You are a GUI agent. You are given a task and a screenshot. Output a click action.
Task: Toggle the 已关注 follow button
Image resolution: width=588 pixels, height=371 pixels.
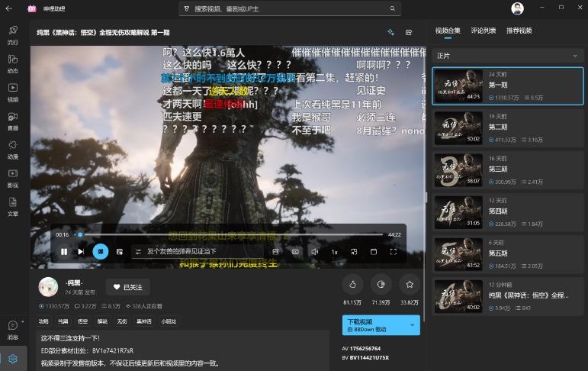coord(128,287)
